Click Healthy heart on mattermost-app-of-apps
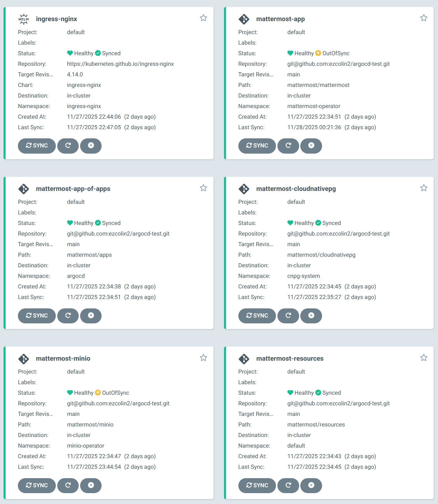This screenshot has height=504, width=438. [70, 223]
